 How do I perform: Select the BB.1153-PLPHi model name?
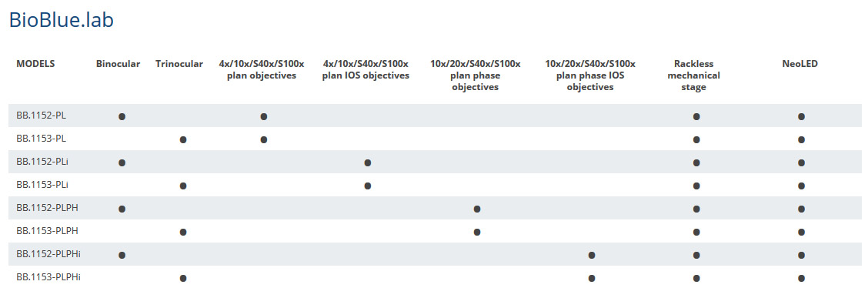click(x=48, y=277)
